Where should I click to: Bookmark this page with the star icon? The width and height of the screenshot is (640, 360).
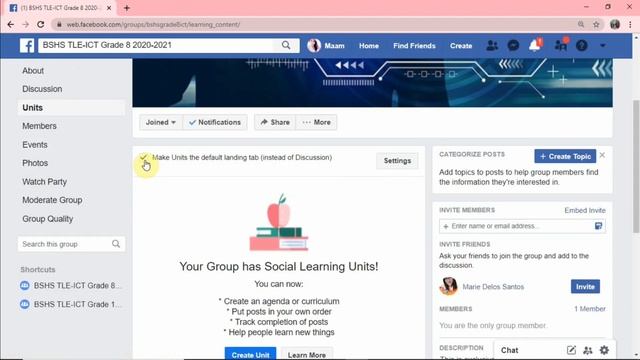pos(596,24)
